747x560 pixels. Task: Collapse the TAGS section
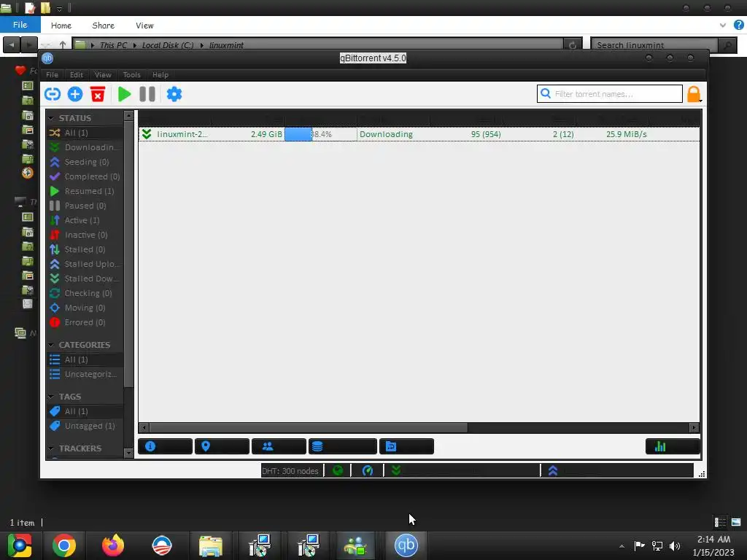click(51, 397)
